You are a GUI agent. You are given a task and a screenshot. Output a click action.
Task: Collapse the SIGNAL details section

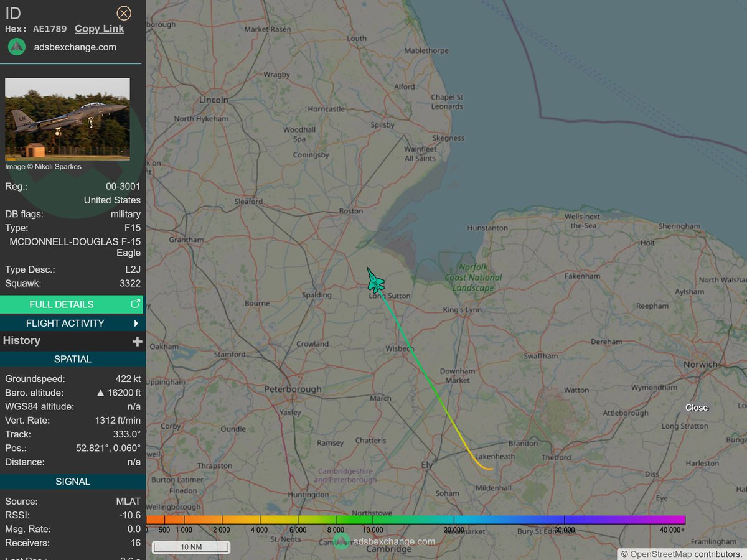click(73, 481)
